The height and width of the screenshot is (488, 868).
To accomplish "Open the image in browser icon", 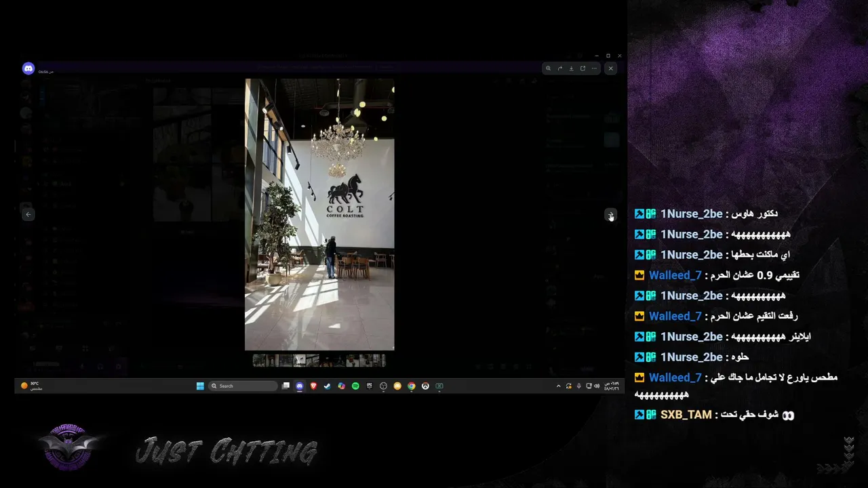I will click(583, 68).
